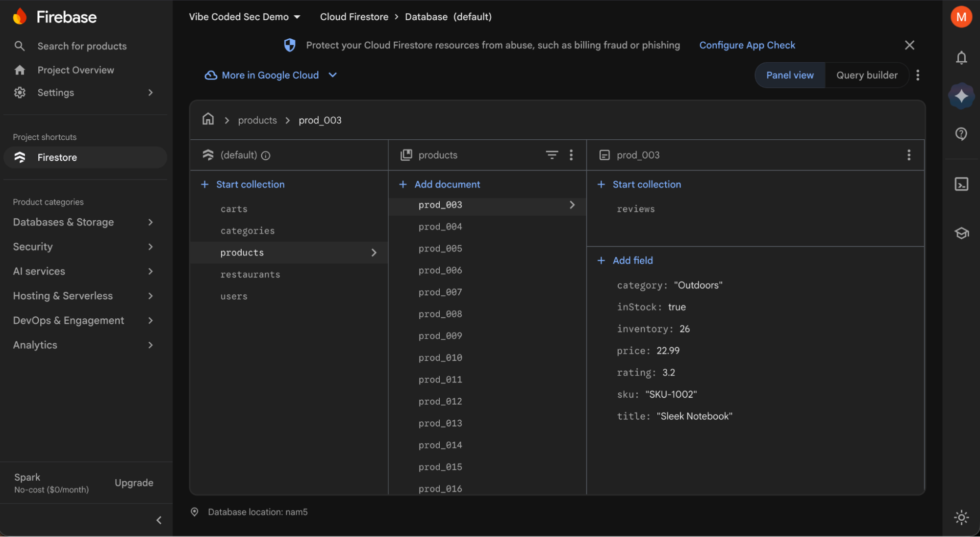
Task: Click the title field value "Sleek Notebook"
Action: [x=695, y=416]
